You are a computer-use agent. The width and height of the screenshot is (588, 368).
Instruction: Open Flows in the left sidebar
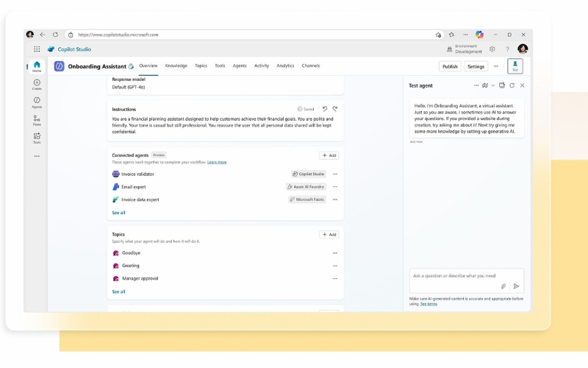coord(37,121)
